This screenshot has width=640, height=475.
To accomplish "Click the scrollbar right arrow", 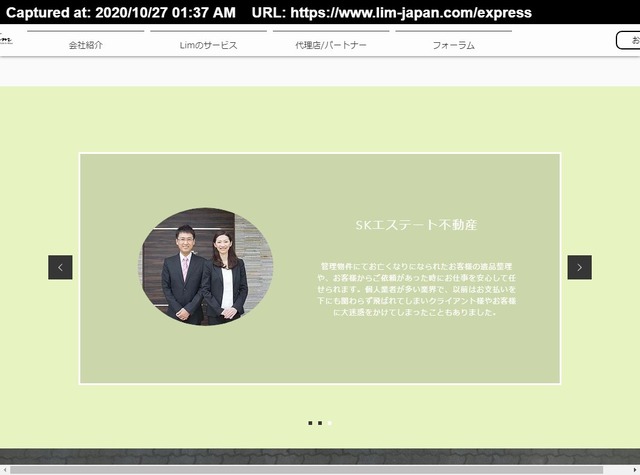I will coord(636,470).
